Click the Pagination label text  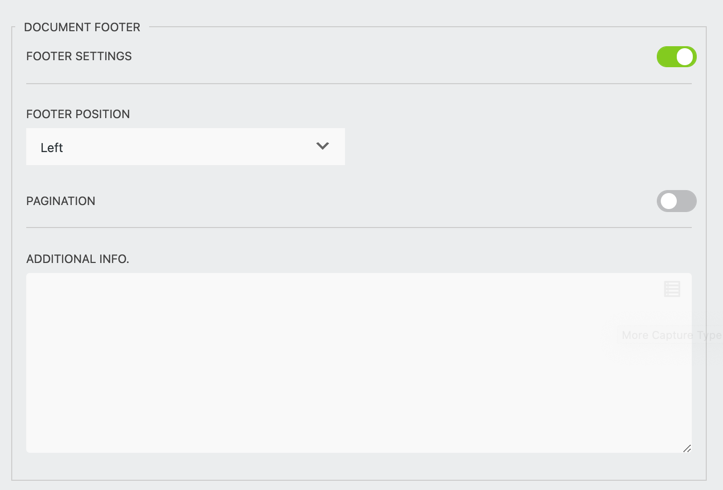[x=61, y=201]
